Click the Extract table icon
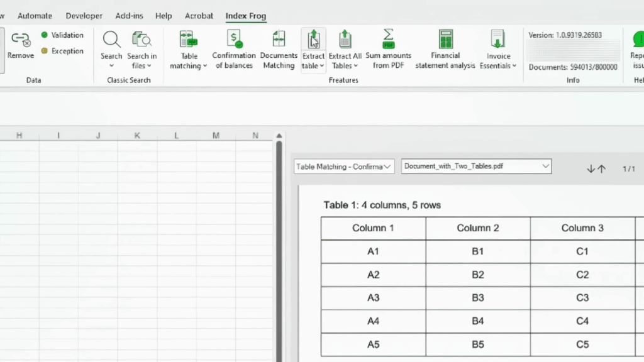The image size is (644, 362). pyautogui.click(x=313, y=40)
